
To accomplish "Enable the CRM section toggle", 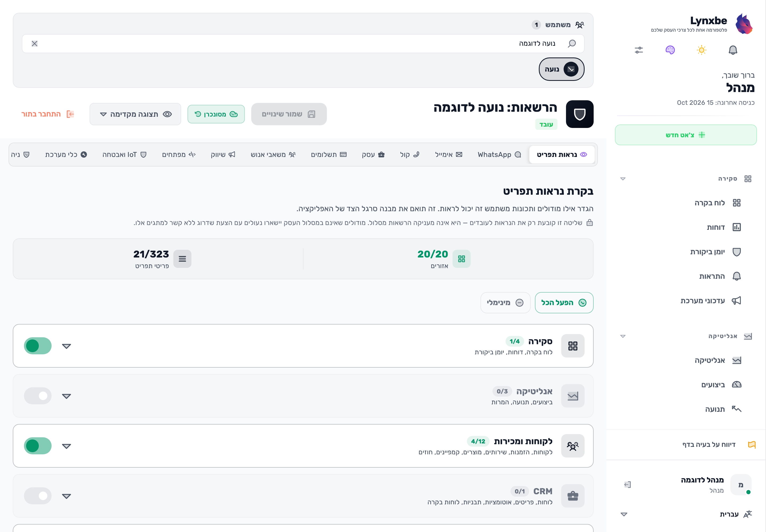I will click(x=38, y=496).
